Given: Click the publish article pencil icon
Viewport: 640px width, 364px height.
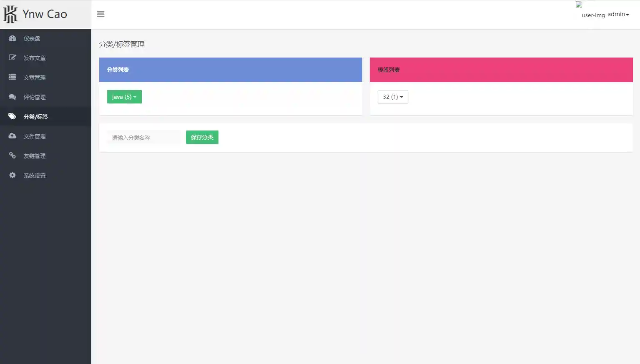Looking at the screenshot, I should [x=13, y=58].
